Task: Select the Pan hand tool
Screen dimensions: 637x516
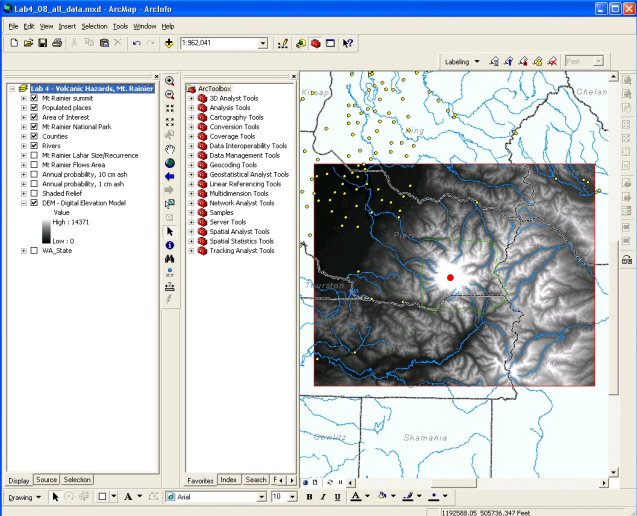Action: click(170, 149)
